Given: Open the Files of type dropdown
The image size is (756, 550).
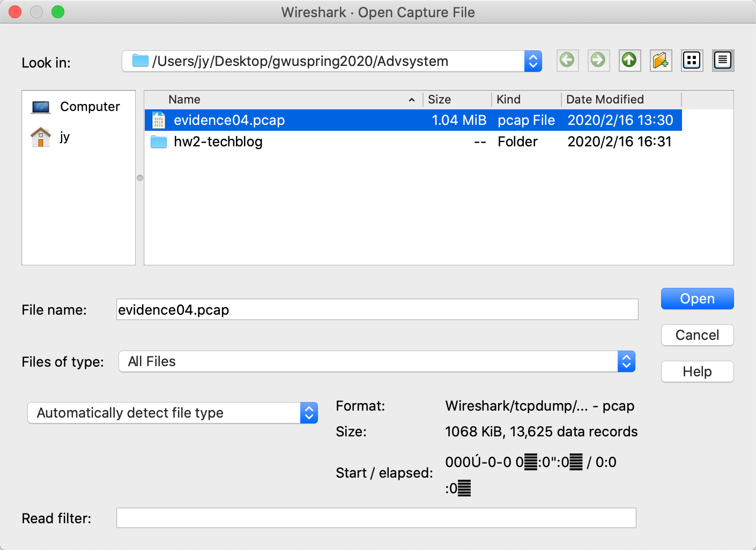Looking at the screenshot, I should tap(626, 361).
